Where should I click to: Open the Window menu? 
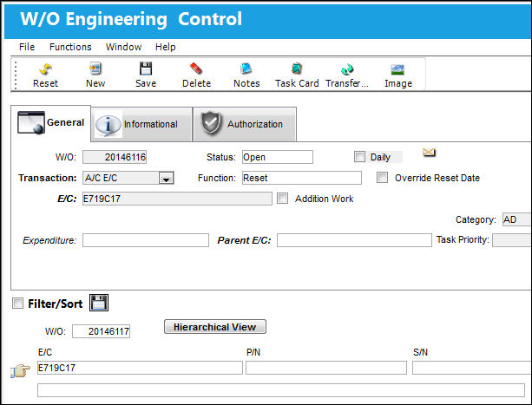pos(123,47)
